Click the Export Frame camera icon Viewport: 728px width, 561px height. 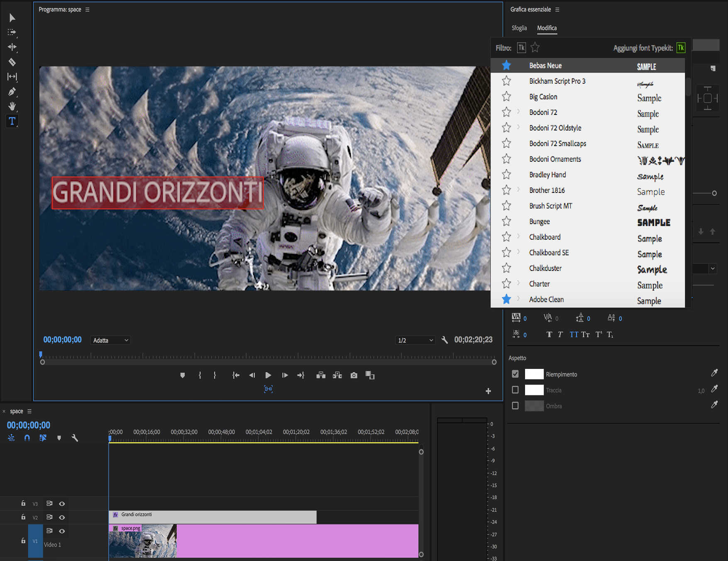point(354,376)
